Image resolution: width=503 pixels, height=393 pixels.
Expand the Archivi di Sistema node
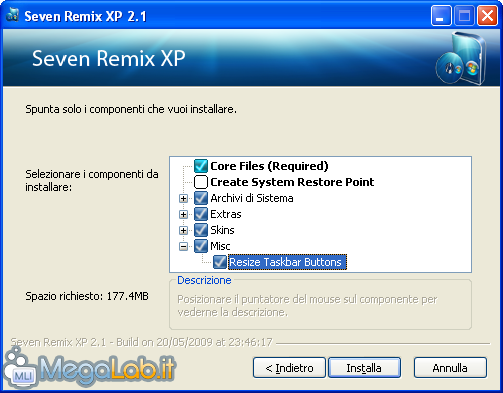183,198
